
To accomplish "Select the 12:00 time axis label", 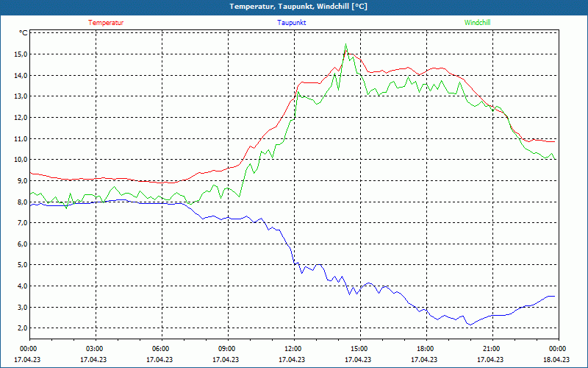I will point(293,349).
